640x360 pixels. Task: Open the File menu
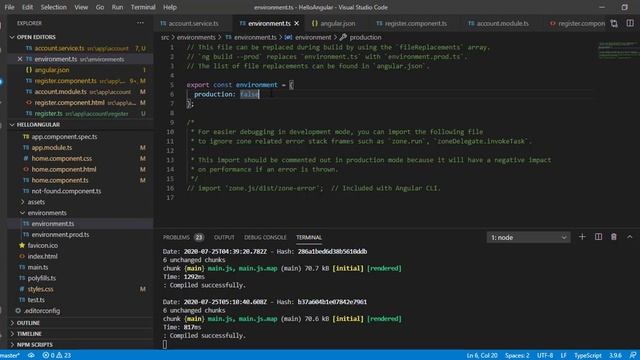click(9, 7)
